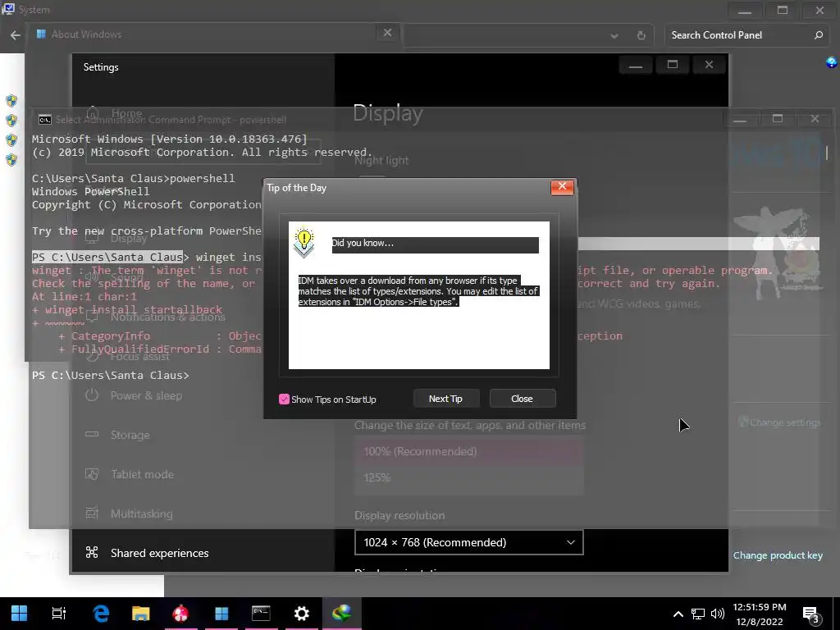This screenshot has width=840, height=630.
Task: Select 100% (Recommended) scale option
Action: tap(468, 452)
